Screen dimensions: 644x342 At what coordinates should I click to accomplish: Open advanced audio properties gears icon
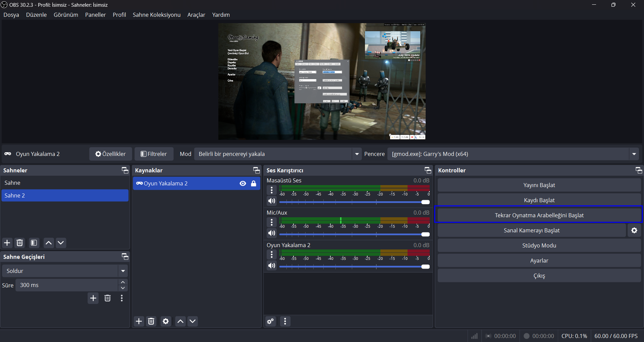tap(270, 321)
